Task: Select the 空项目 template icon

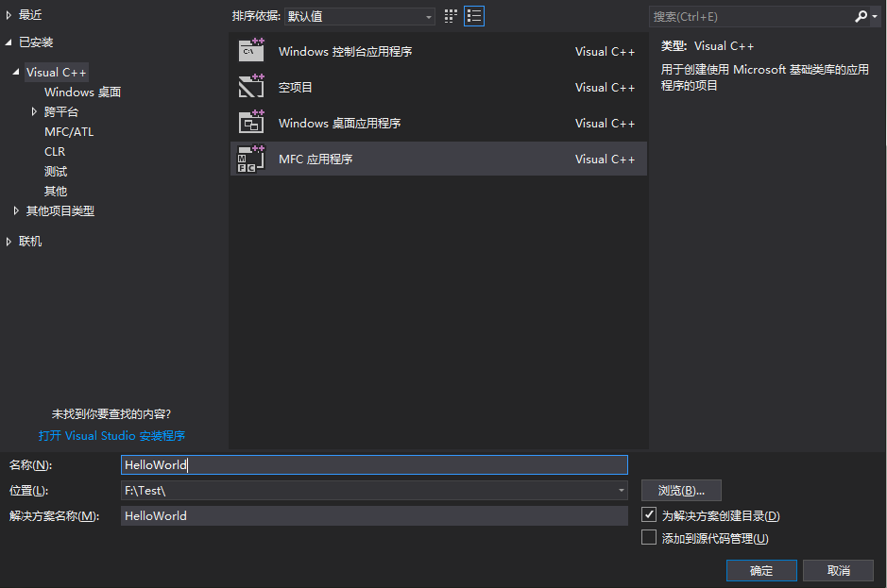Action: 249,87
